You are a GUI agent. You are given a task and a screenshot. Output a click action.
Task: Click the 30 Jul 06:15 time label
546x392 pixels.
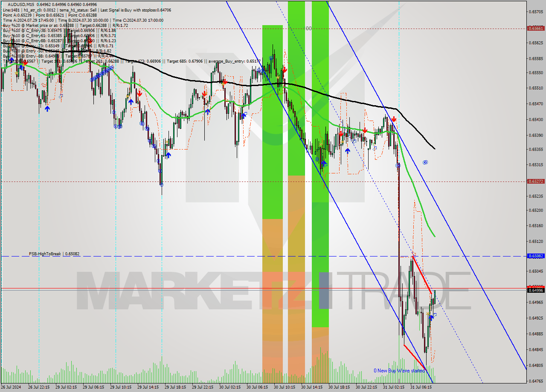point(257,387)
